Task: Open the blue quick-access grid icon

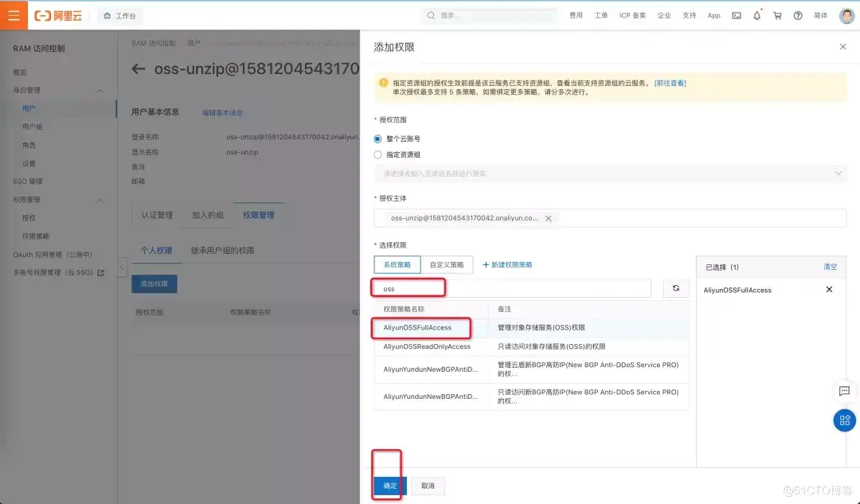Action: [x=845, y=420]
